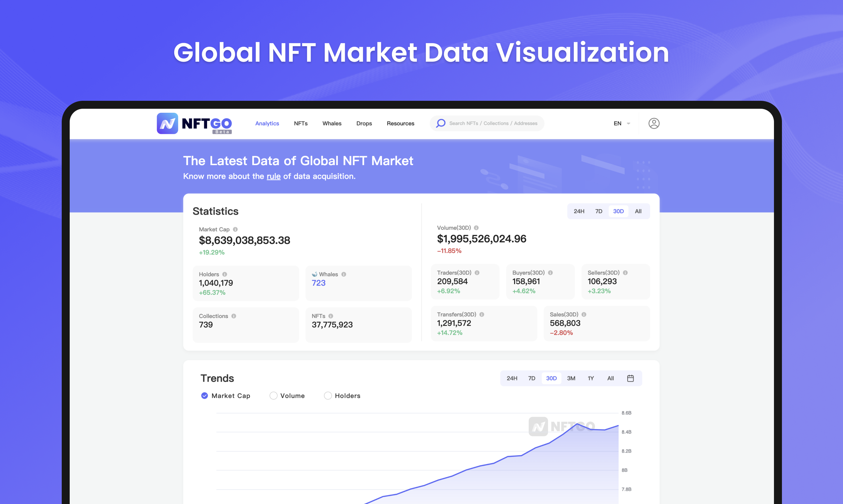Viewport: 843px width, 504px height.
Task: Switch to the Whales tab
Action: [x=332, y=123]
